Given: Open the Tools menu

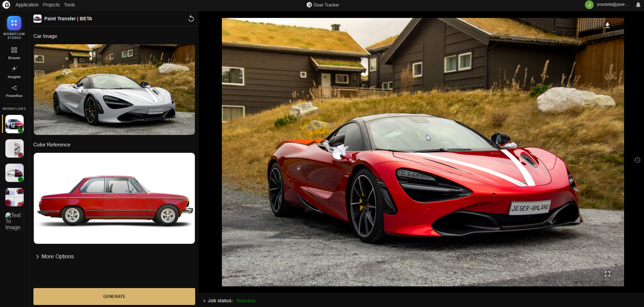Looking at the screenshot, I should [x=69, y=5].
